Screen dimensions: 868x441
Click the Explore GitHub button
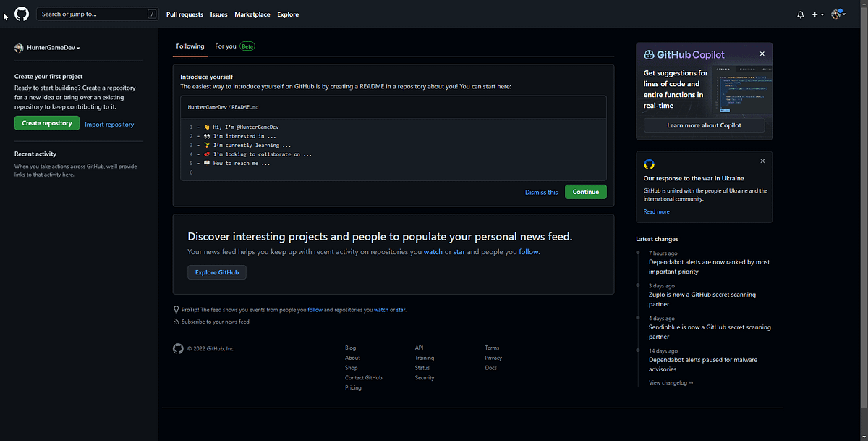(x=216, y=273)
